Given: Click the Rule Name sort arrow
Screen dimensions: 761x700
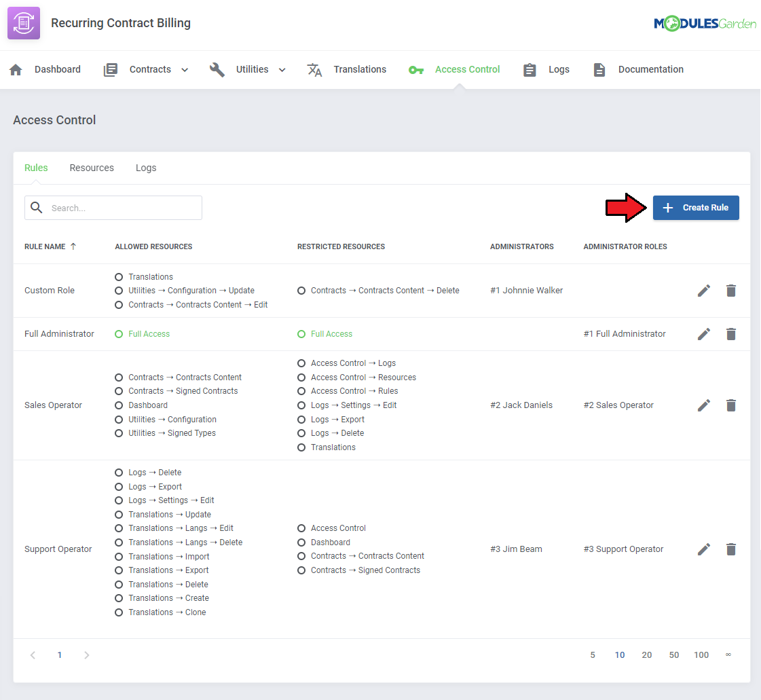Looking at the screenshot, I should tap(73, 246).
